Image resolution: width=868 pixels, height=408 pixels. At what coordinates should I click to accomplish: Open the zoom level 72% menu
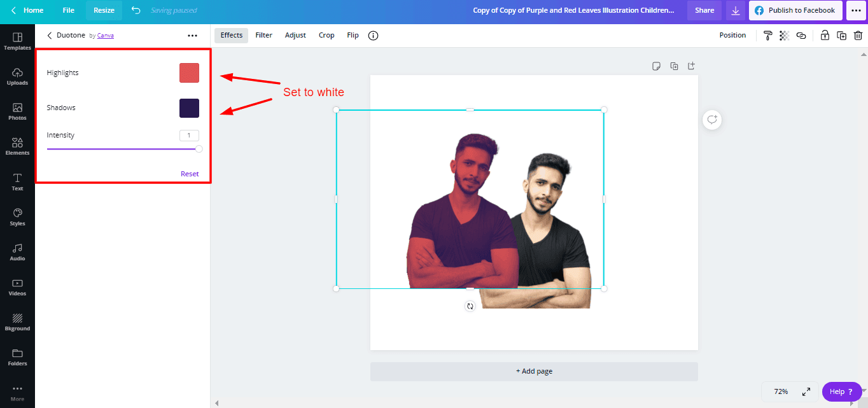(781, 391)
